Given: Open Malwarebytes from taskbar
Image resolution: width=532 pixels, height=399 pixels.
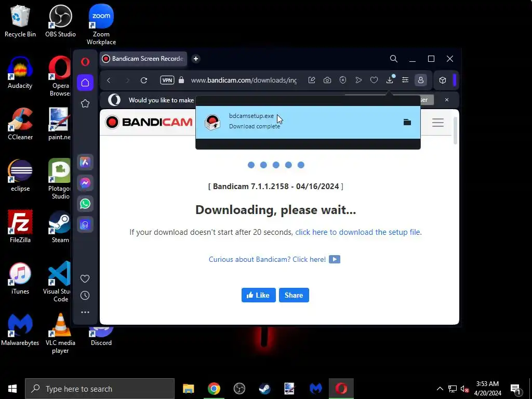Looking at the screenshot, I should pyautogui.click(x=315, y=389).
